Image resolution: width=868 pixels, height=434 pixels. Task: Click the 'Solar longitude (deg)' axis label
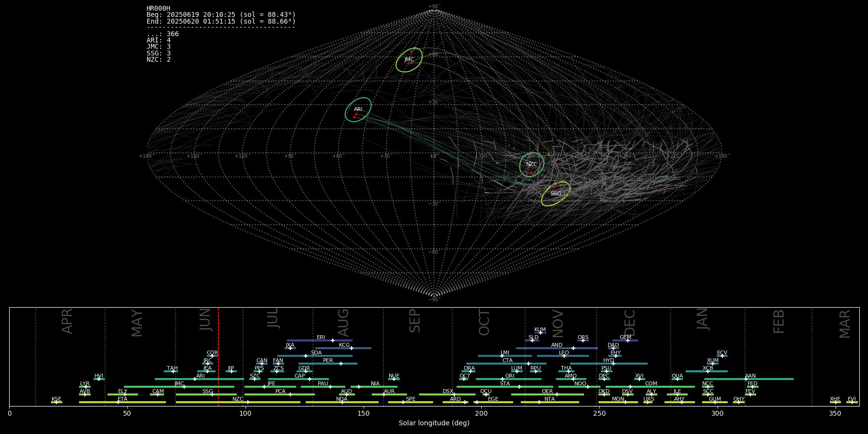click(x=434, y=423)
